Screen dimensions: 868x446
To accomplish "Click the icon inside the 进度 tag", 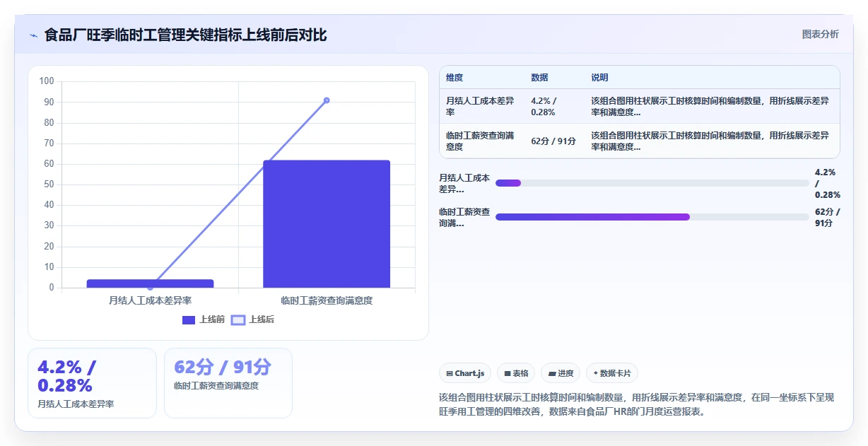I will (x=552, y=373).
